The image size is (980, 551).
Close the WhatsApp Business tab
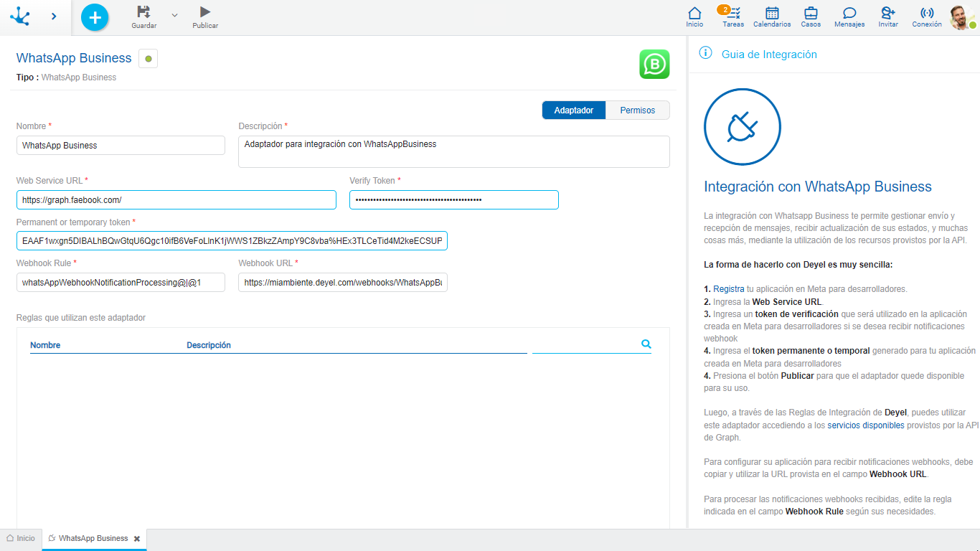point(137,539)
